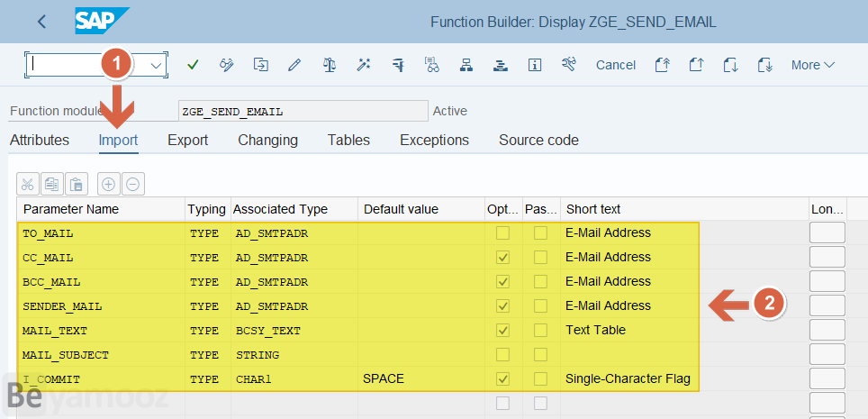Toggle Optional checkbox for SENDER_MAIL
Image resolution: width=868 pixels, height=419 pixels.
coord(502,306)
